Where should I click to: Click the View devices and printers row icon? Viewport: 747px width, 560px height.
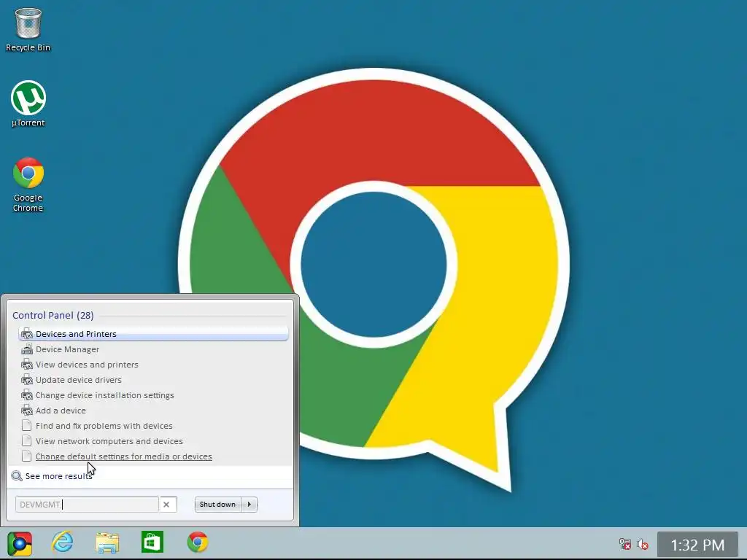27,365
